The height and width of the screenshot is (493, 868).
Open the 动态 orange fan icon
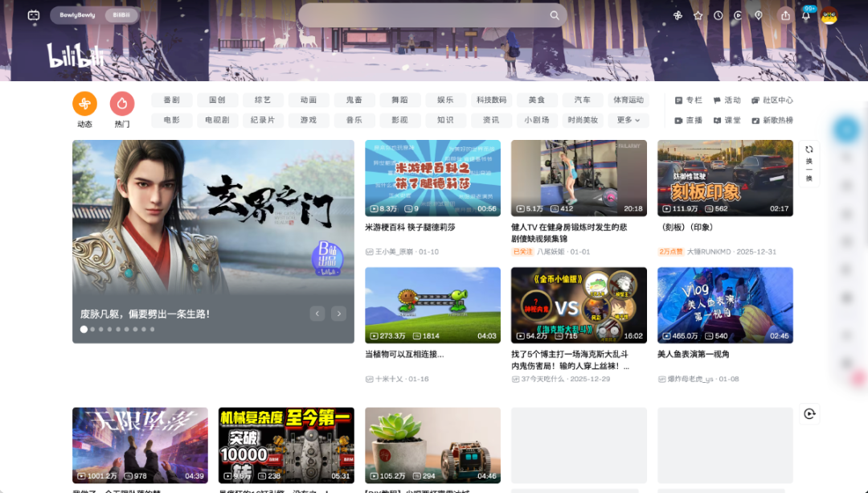point(84,104)
